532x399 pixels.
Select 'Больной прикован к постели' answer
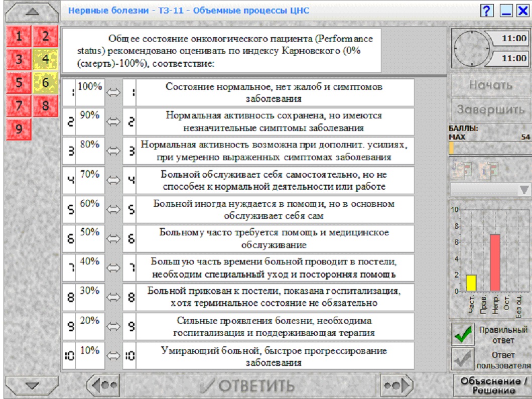[275, 297]
